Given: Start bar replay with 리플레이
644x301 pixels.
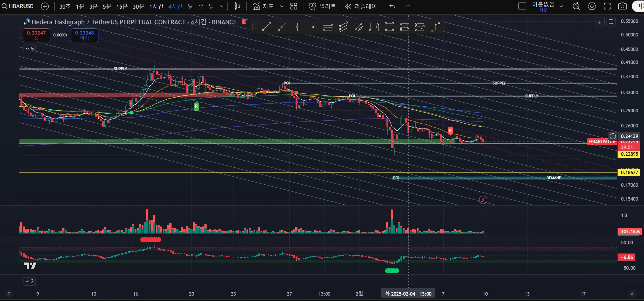Looking at the screenshot, I should pos(361,6).
